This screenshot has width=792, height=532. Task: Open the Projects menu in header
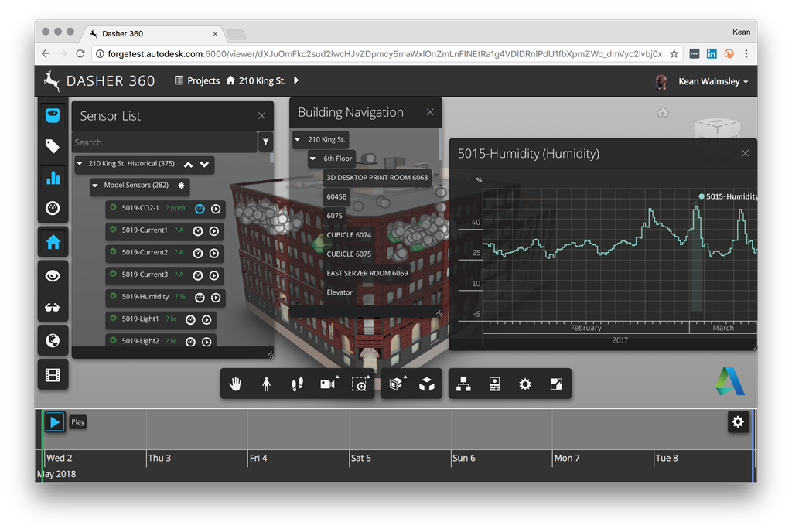click(x=196, y=80)
